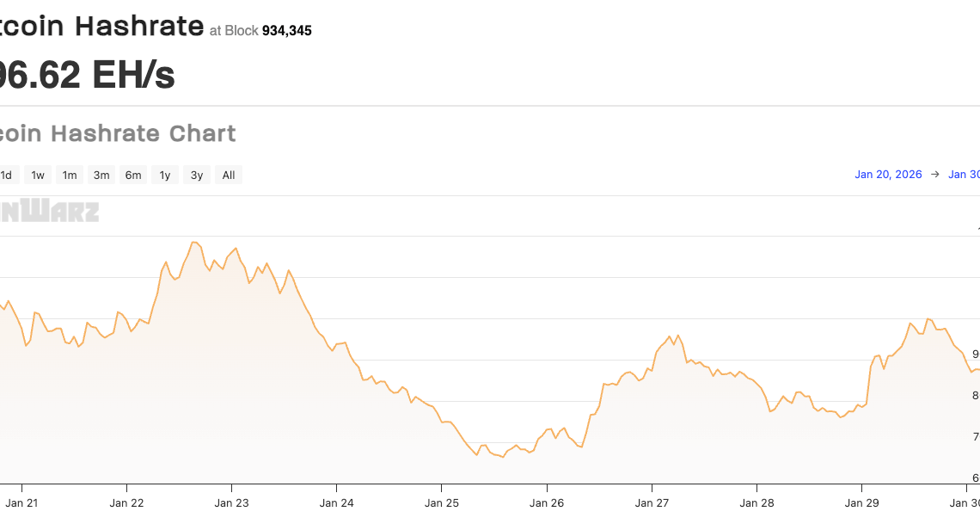Click the Jan 23 x-axis label
The image size is (980, 524).
coord(231,502)
